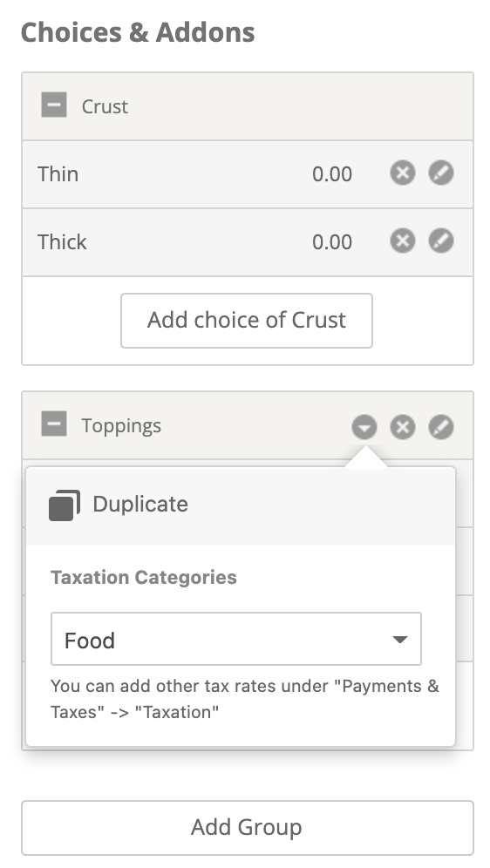
Task: Open the Food taxation category dropdown
Action: [236, 639]
